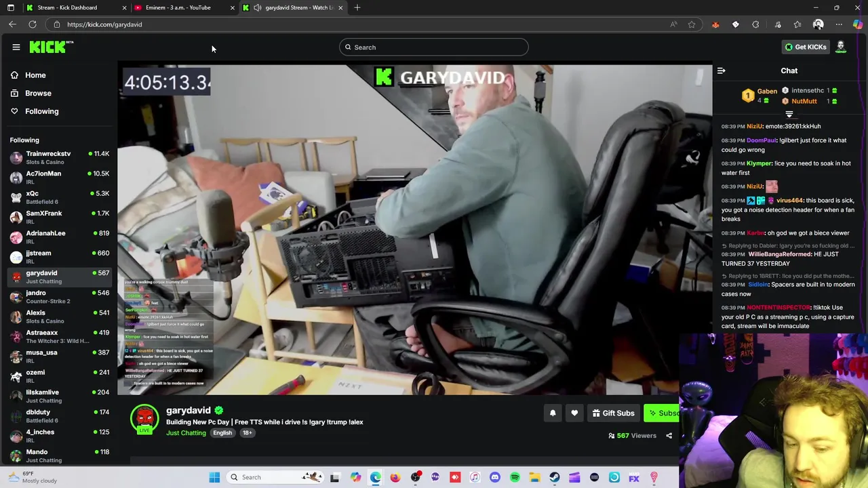868x488 pixels.
Task: Open lilskamlive channel in Following list
Action: 60,396
